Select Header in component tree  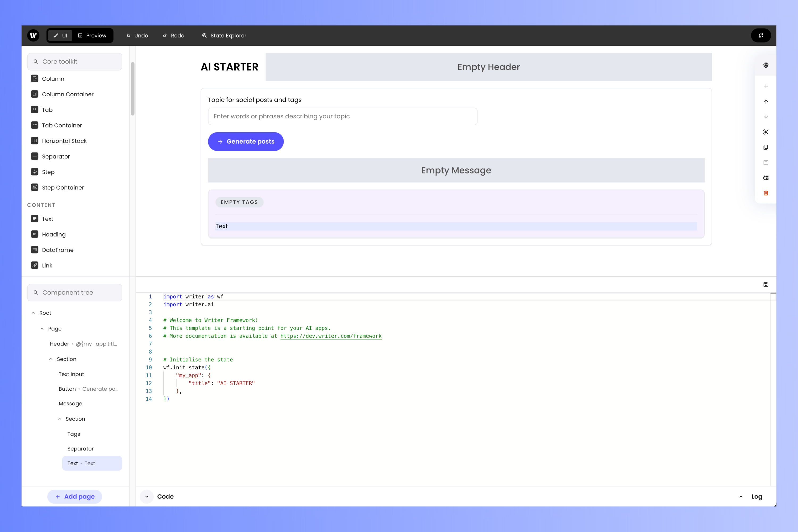pyautogui.click(x=84, y=344)
